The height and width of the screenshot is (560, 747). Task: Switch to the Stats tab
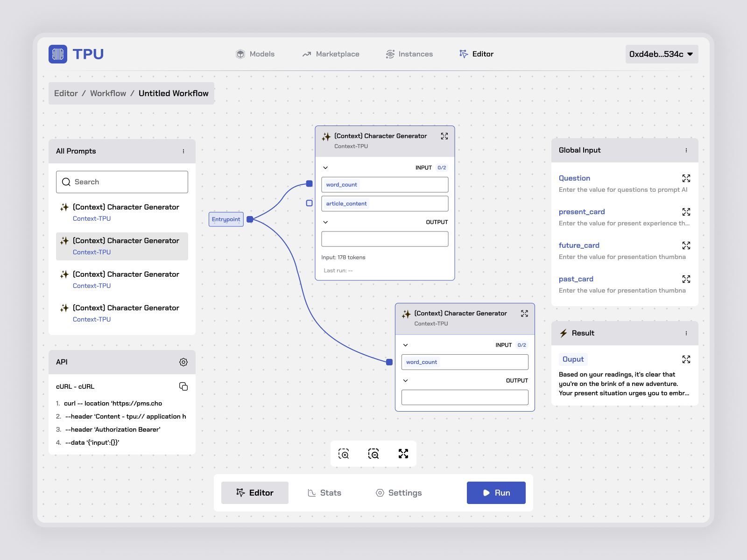[x=325, y=493]
